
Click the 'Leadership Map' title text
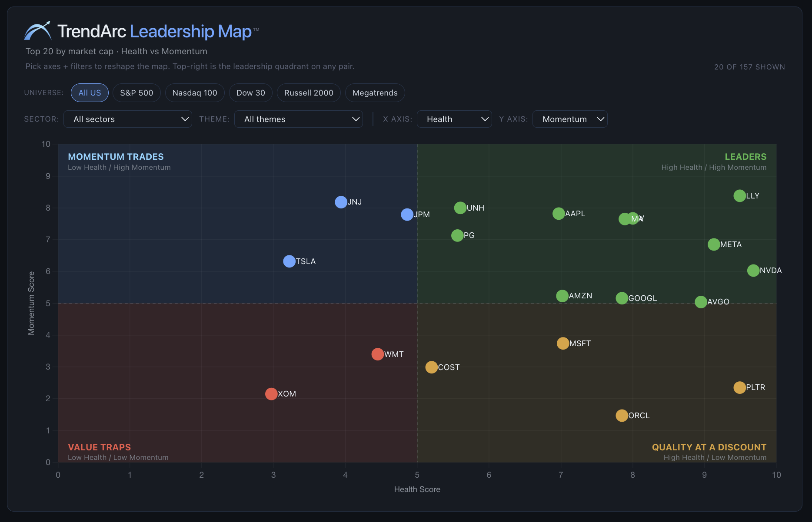(191, 31)
